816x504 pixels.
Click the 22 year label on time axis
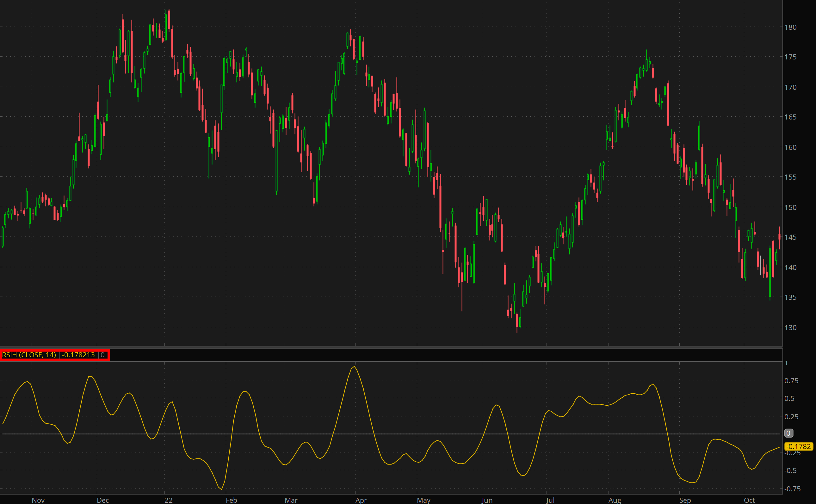coord(168,500)
